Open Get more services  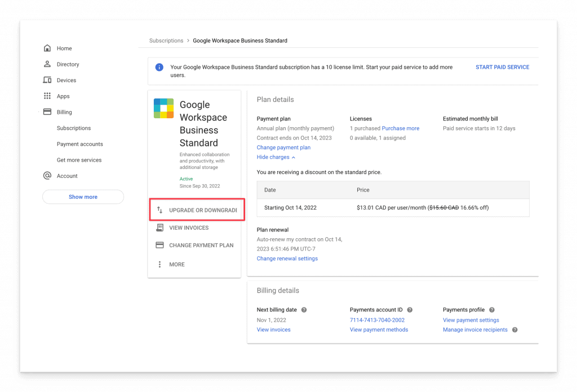(x=79, y=160)
